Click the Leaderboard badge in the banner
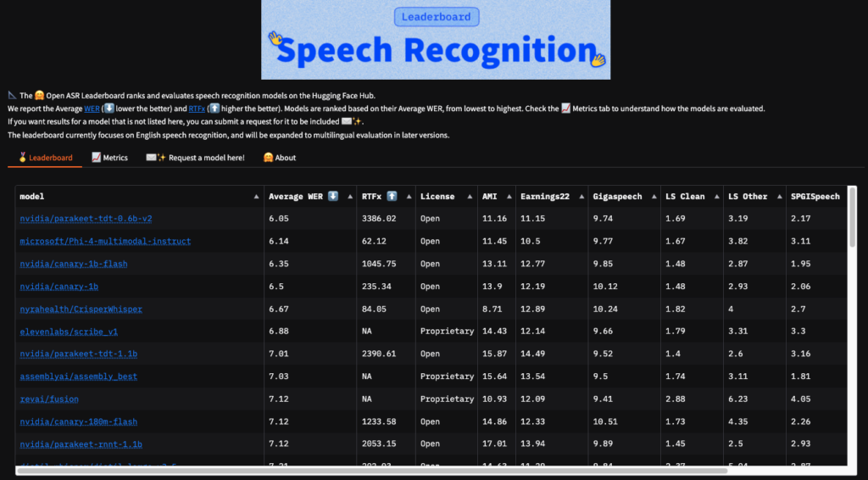This screenshot has height=480, width=868. [x=437, y=17]
